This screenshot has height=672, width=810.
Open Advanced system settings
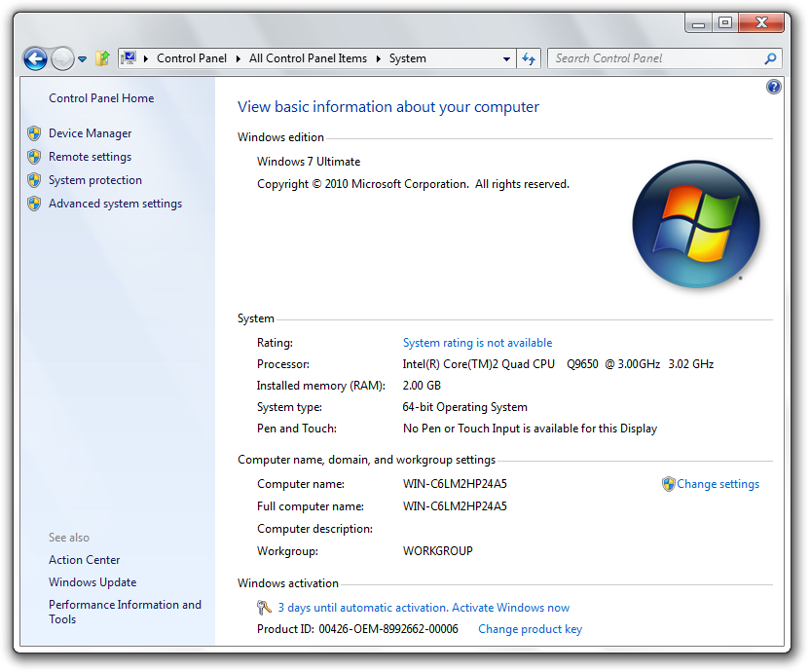coord(115,204)
